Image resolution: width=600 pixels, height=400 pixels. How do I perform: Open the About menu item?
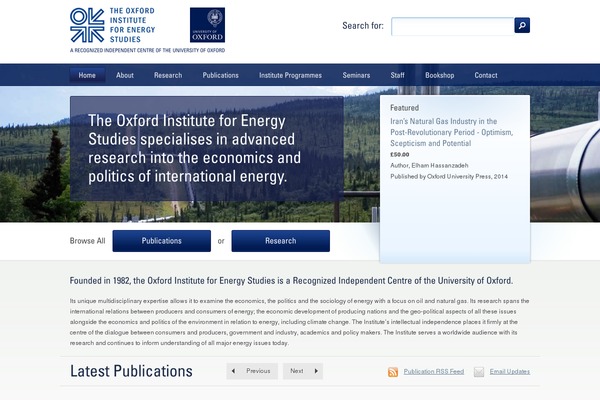pyautogui.click(x=125, y=75)
